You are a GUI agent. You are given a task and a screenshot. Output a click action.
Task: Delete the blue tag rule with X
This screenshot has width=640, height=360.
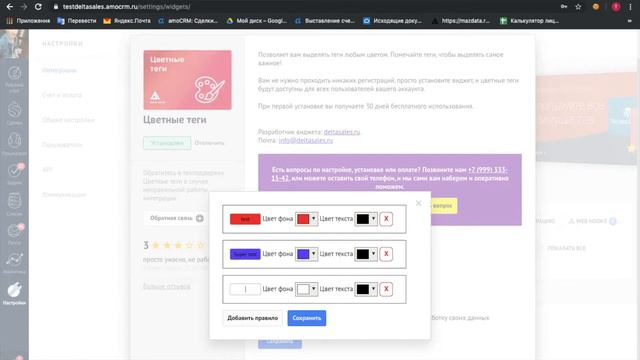(386, 254)
